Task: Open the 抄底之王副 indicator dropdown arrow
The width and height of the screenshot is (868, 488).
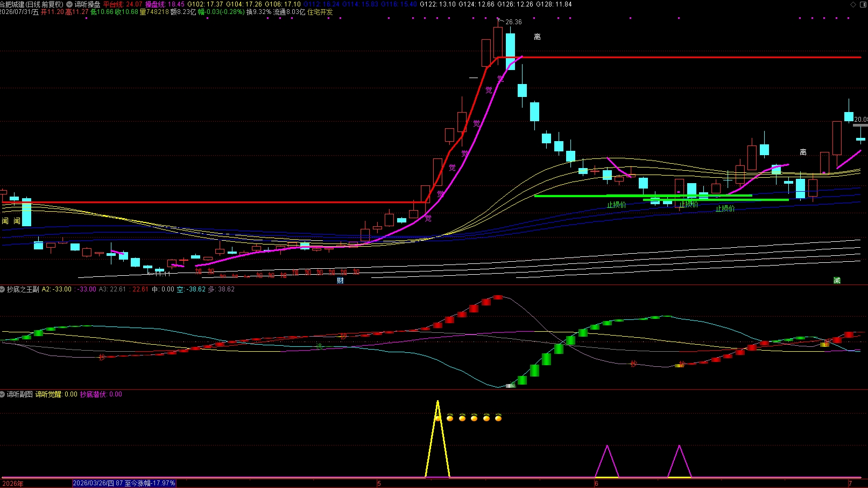Action: [x=3, y=289]
